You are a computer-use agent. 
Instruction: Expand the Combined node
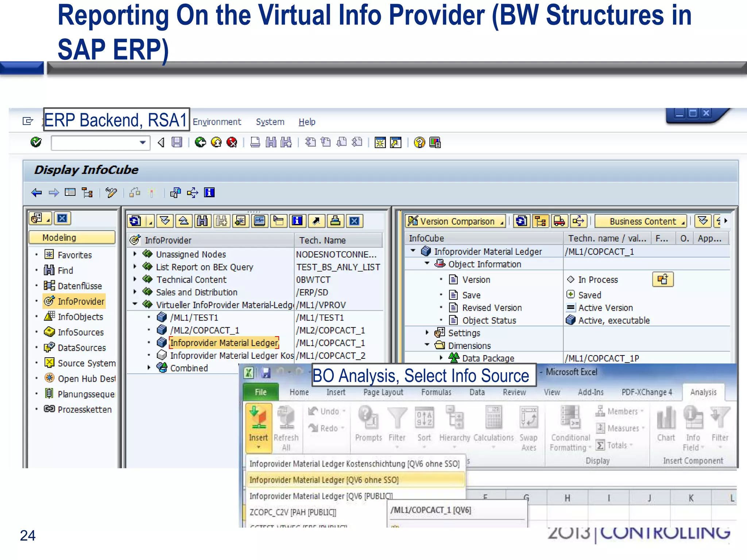coord(149,368)
